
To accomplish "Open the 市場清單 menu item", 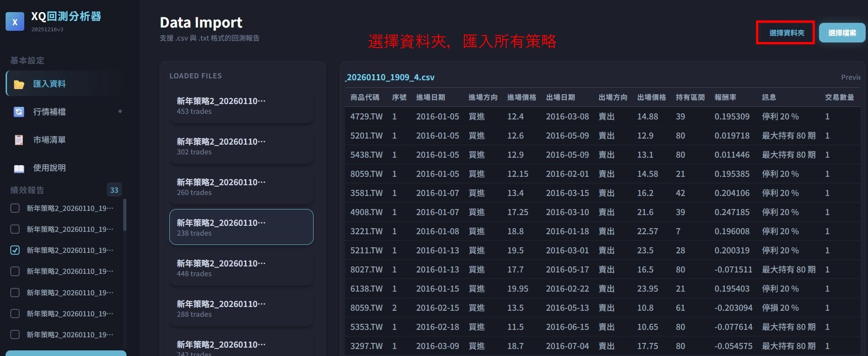I will click(x=49, y=140).
